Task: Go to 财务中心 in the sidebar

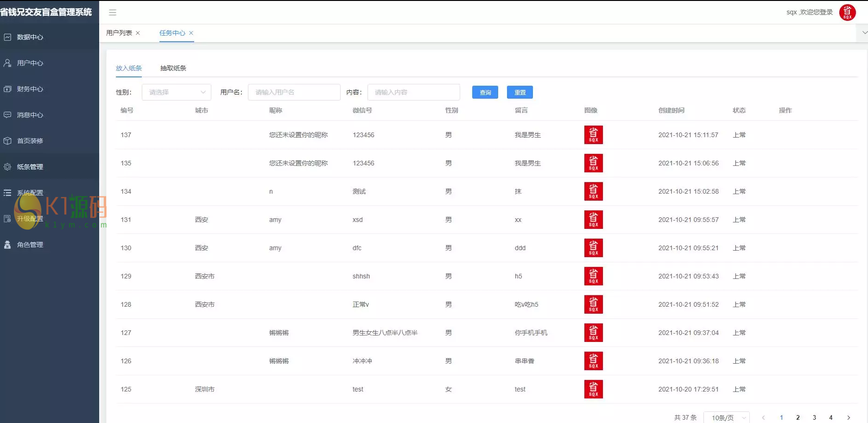Action: pos(30,89)
